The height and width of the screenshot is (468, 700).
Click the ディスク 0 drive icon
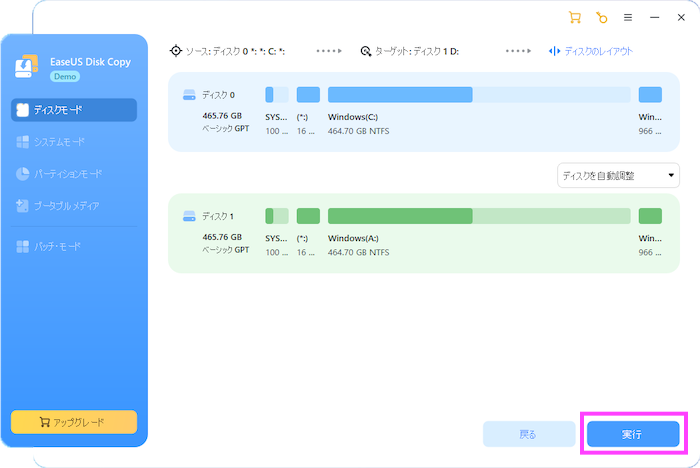click(x=189, y=95)
